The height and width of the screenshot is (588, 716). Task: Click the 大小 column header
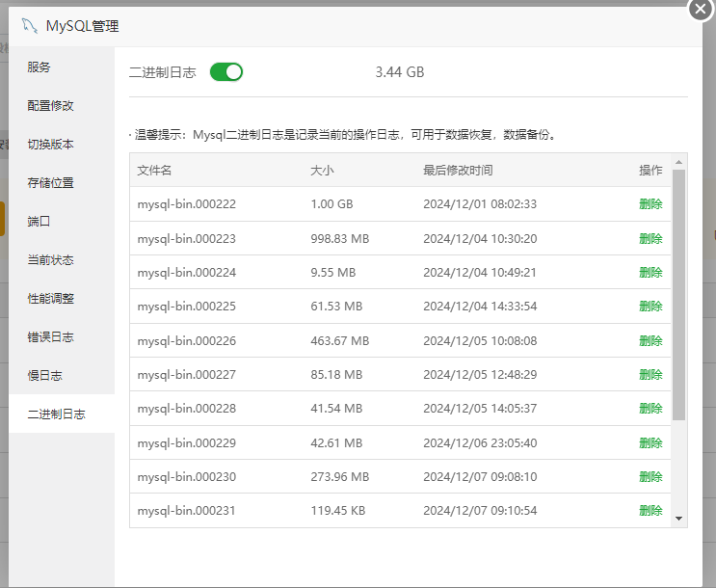[323, 171]
